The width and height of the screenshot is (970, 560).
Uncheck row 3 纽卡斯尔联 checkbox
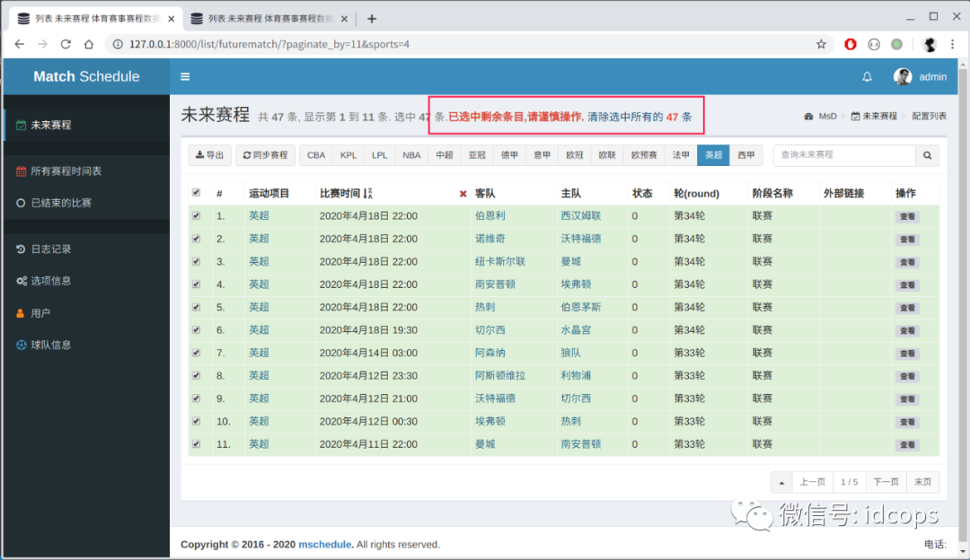tap(196, 261)
